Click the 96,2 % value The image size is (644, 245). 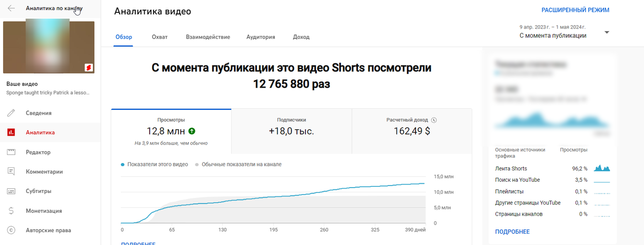click(x=580, y=168)
